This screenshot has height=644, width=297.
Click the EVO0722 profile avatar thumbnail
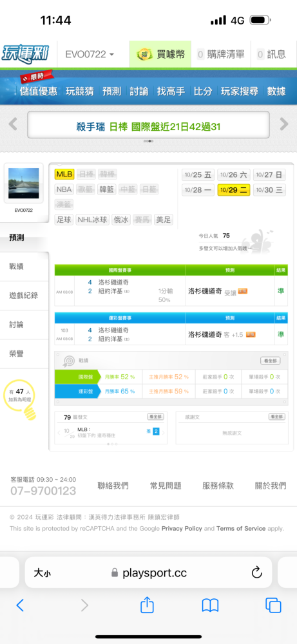tap(23, 183)
